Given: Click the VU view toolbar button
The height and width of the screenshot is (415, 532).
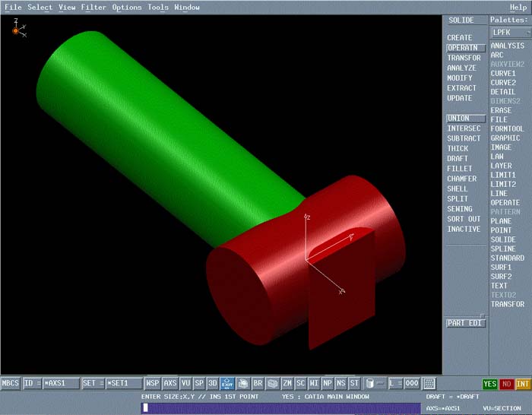Looking at the screenshot, I should 186,384.
